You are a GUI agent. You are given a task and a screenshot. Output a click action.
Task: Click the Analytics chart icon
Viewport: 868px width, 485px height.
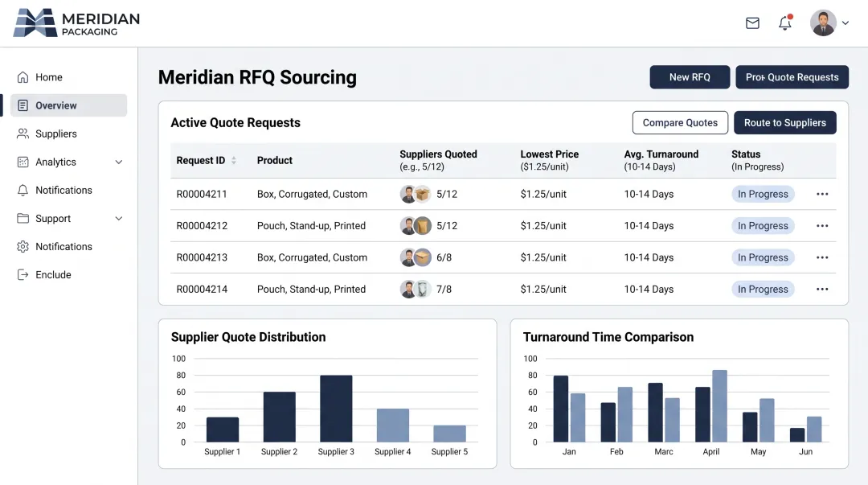[23, 162]
